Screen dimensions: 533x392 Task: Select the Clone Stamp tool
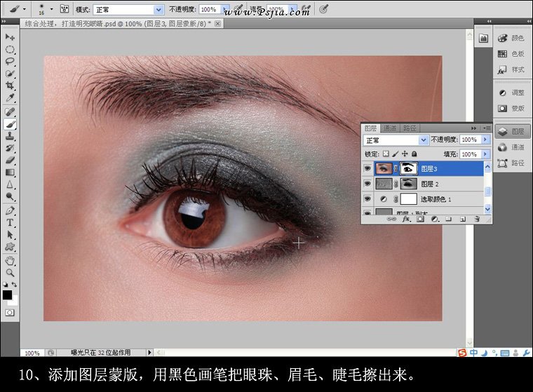10,136
